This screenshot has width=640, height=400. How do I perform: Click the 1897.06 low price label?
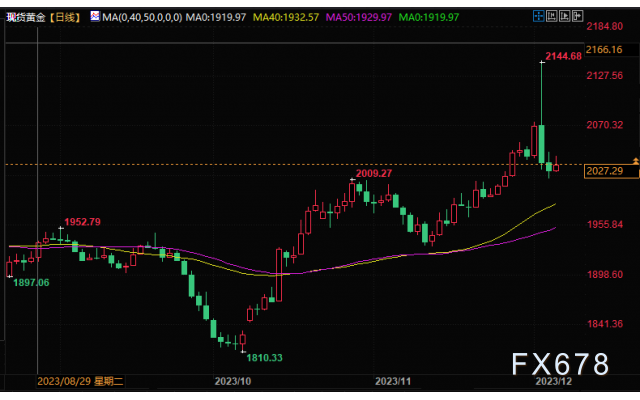(31, 282)
